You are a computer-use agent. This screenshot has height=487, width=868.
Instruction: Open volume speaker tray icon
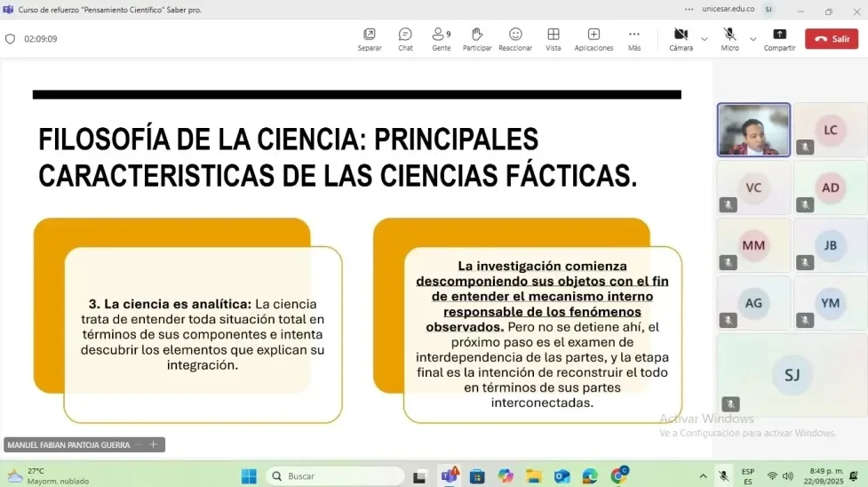788,476
